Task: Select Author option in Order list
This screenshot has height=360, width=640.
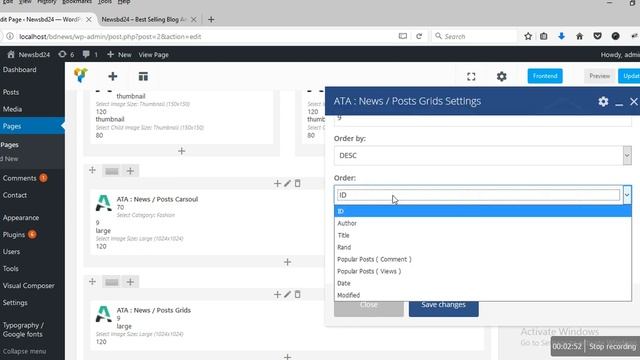Action: click(482, 223)
